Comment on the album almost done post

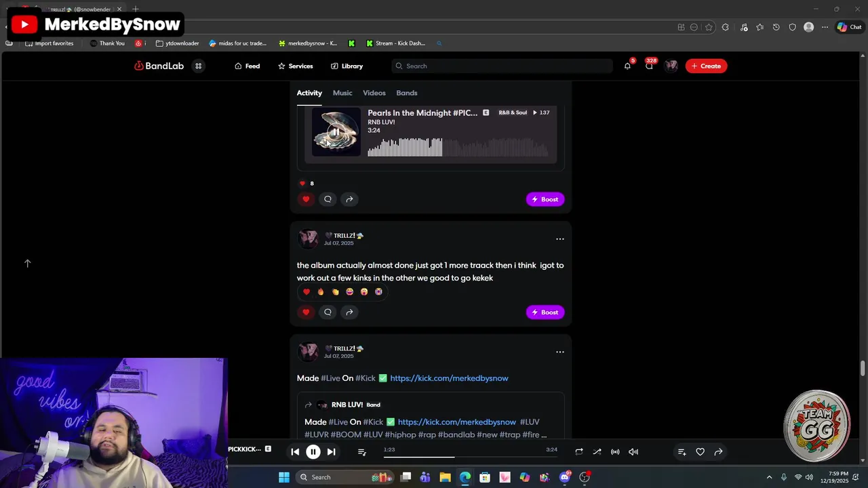pyautogui.click(x=328, y=312)
